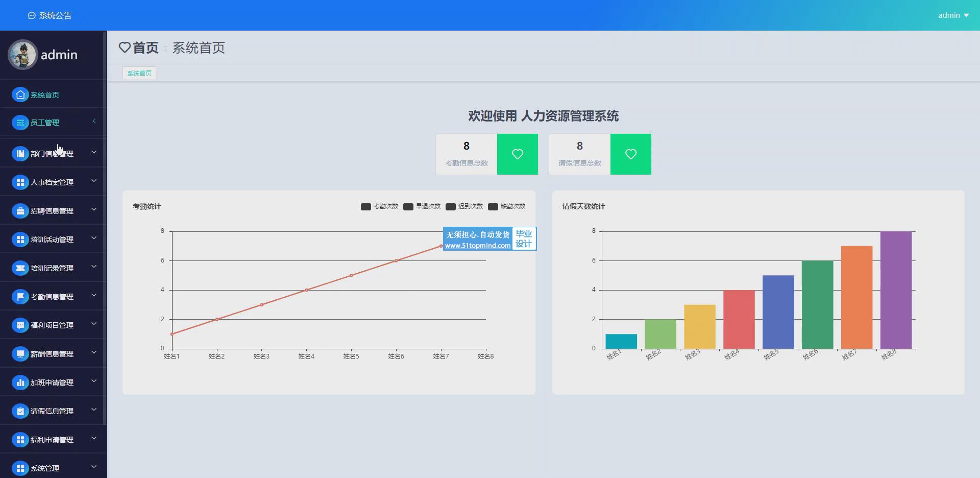The height and width of the screenshot is (478, 980).
Task: Click the 姓名4 data point on line chart
Action: pyautogui.click(x=306, y=290)
